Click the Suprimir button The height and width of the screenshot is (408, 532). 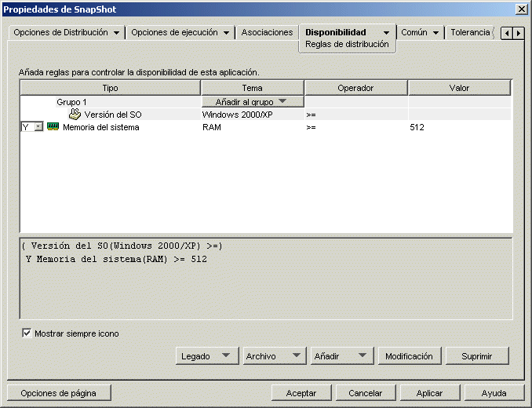[477, 355]
